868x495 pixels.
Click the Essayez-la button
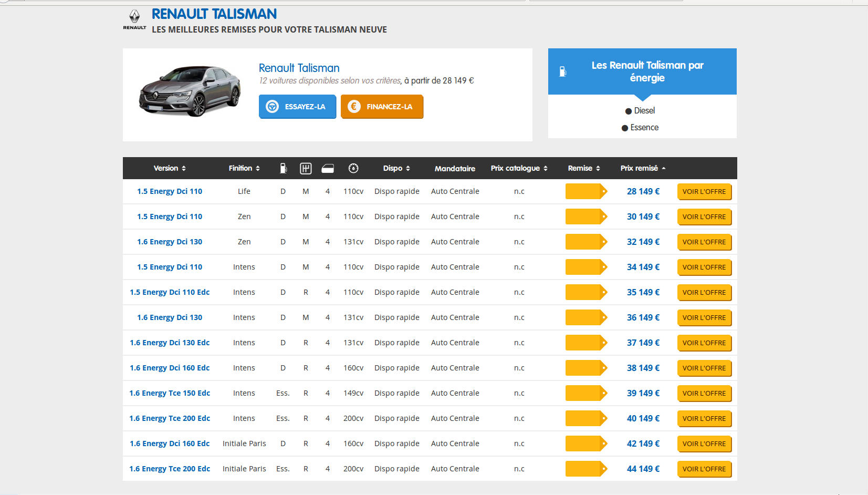pyautogui.click(x=297, y=107)
